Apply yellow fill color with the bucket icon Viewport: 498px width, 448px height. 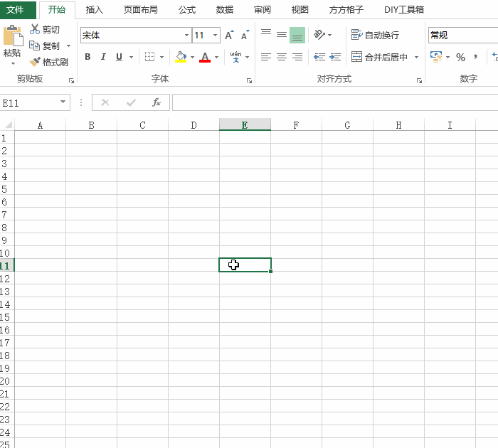[x=181, y=57]
